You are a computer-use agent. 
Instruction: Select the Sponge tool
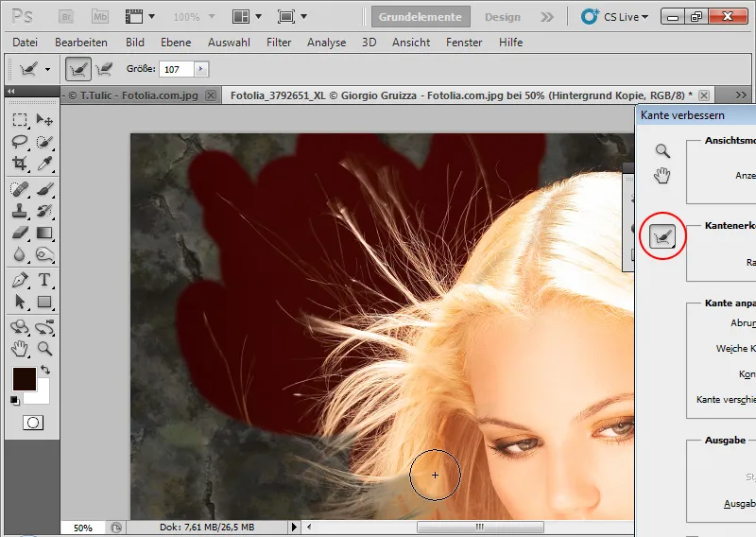coord(44,254)
